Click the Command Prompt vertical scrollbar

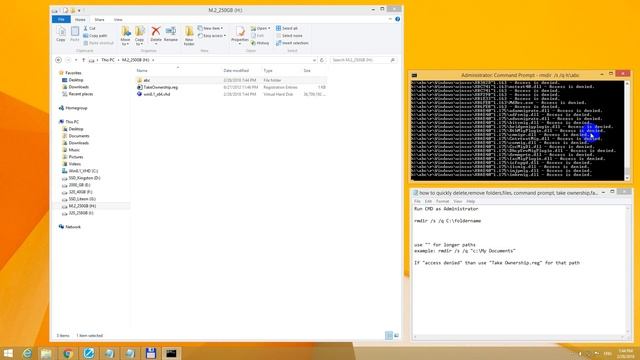pos(627,131)
